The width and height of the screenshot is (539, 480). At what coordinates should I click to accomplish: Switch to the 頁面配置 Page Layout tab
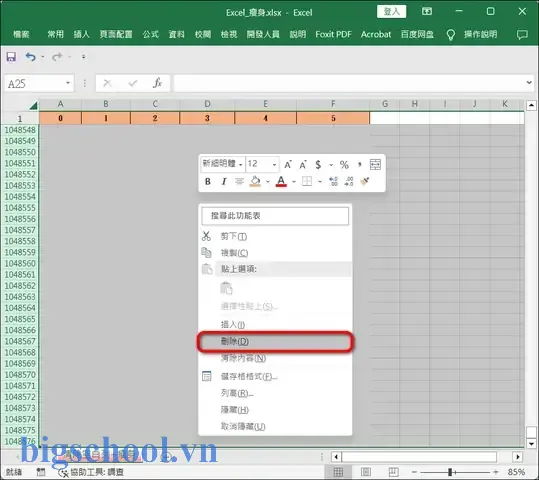116,34
